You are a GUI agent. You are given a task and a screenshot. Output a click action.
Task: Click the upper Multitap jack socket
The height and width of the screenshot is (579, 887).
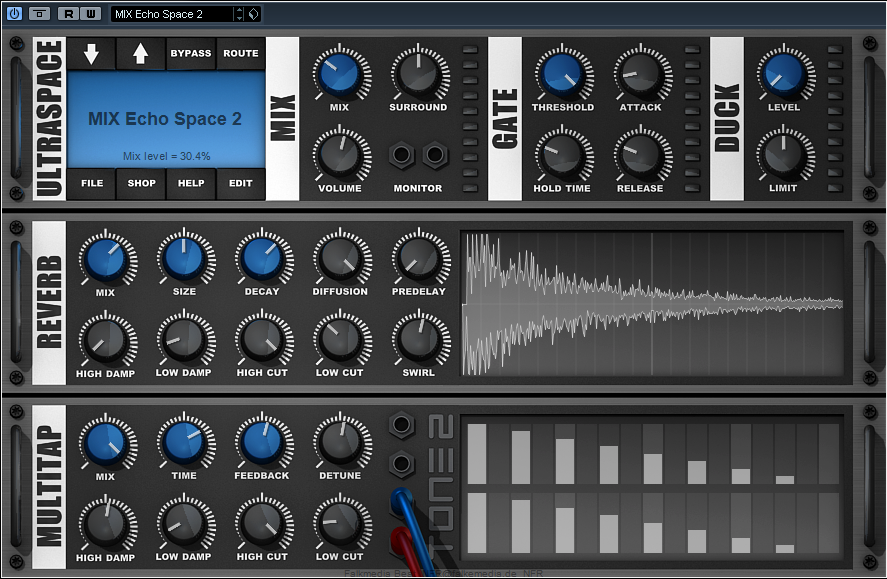402,424
